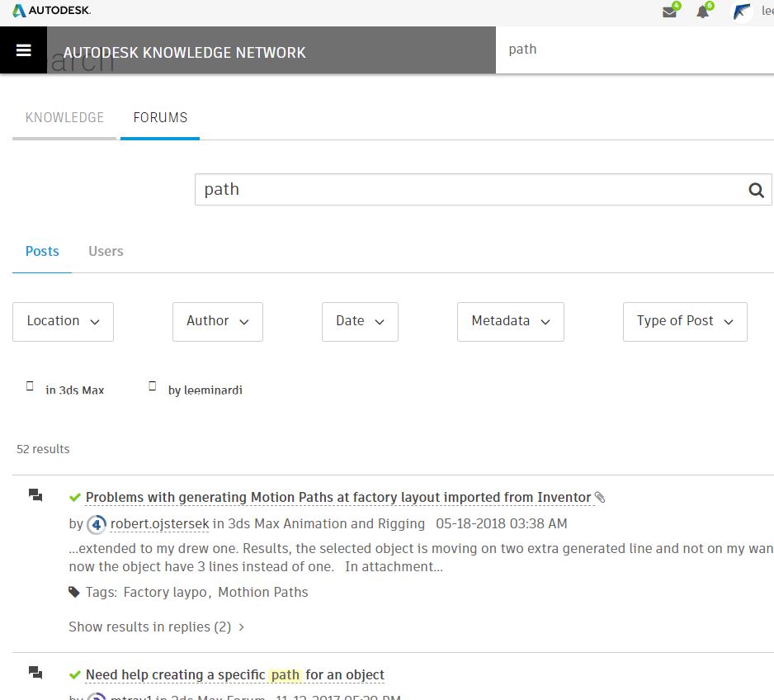Switch to the Knowledge tab

click(64, 117)
